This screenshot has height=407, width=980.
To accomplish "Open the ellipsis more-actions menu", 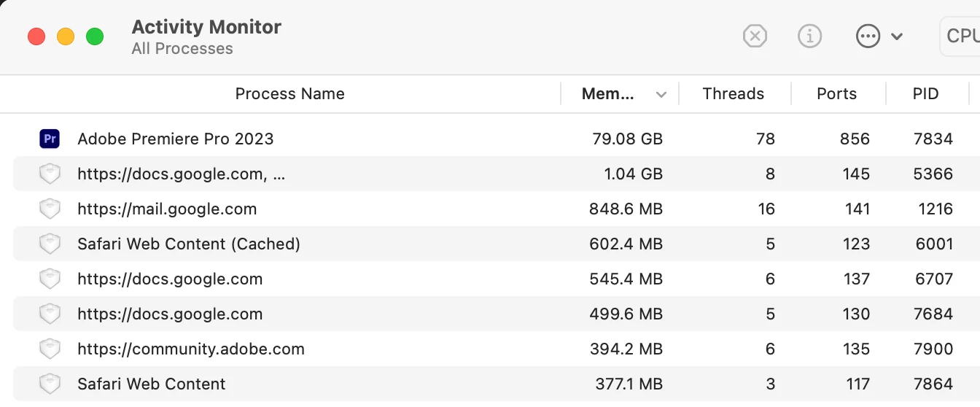I will coord(868,36).
